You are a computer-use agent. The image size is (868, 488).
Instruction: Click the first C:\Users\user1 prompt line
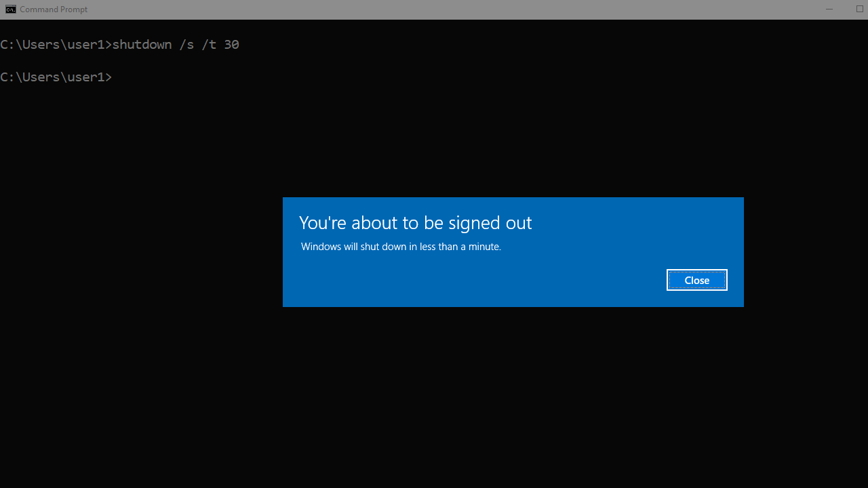click(x=54, y=44)
